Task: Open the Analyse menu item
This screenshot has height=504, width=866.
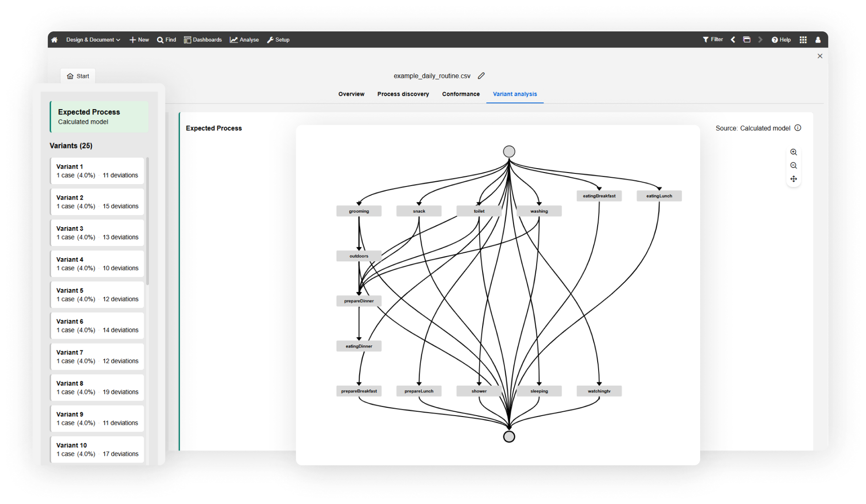Action: point(244,40)
